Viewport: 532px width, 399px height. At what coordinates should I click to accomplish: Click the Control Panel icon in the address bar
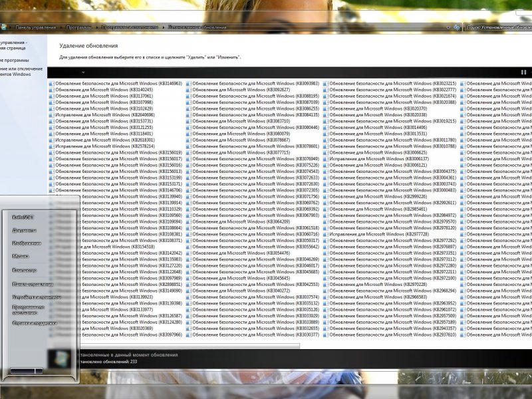tap(3, 27)
